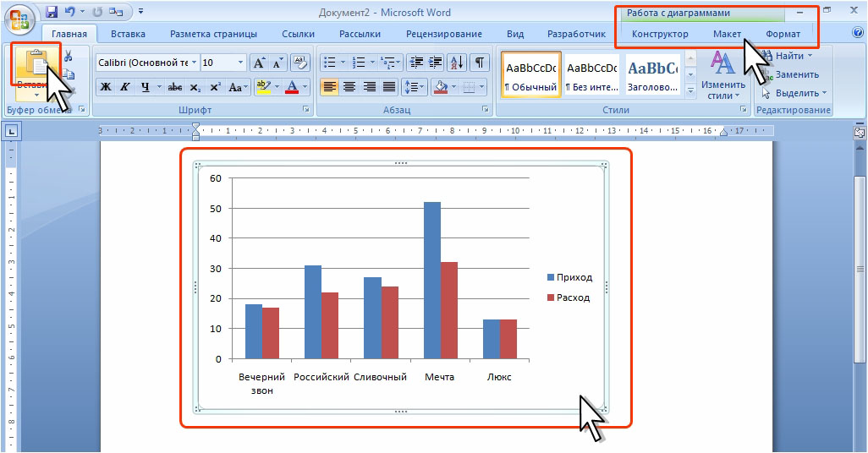This screenshot has width=868, height=453.
Task: Open the Quick Access Toolbar customize arrow
Action: coord(140,12)
